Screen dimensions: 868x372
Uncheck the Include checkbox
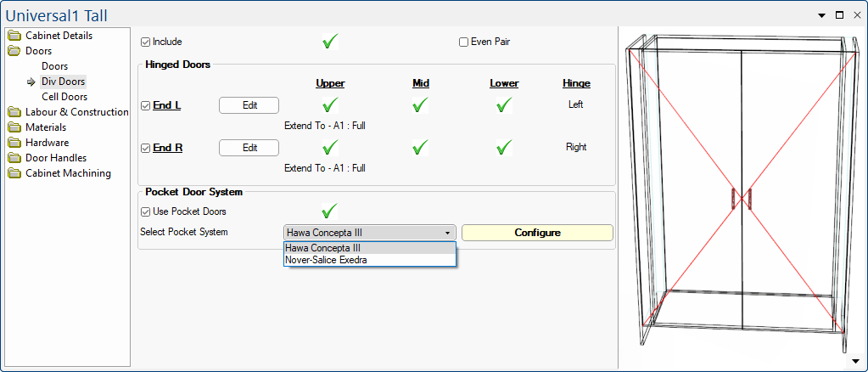146,42
